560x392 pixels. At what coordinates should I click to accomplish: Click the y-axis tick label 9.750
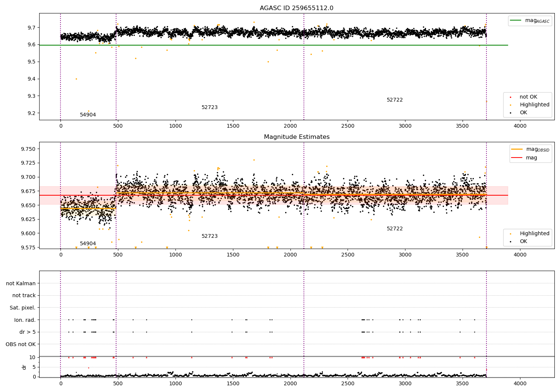(x=28, y=149)
